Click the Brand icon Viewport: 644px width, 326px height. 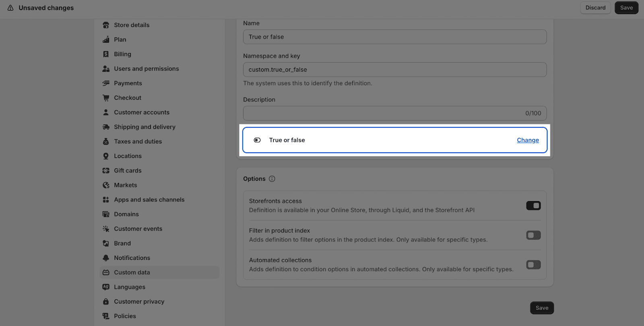pyautogui.click(x=106, y=243)
